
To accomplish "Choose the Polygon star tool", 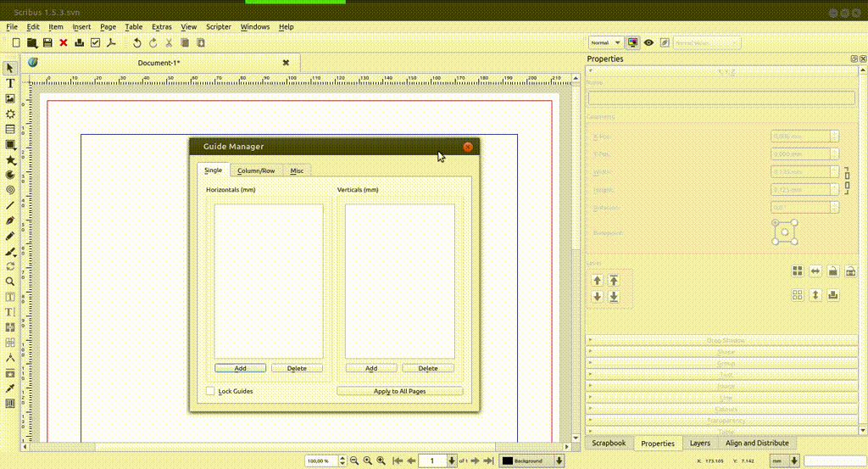I will click(10, 159).
